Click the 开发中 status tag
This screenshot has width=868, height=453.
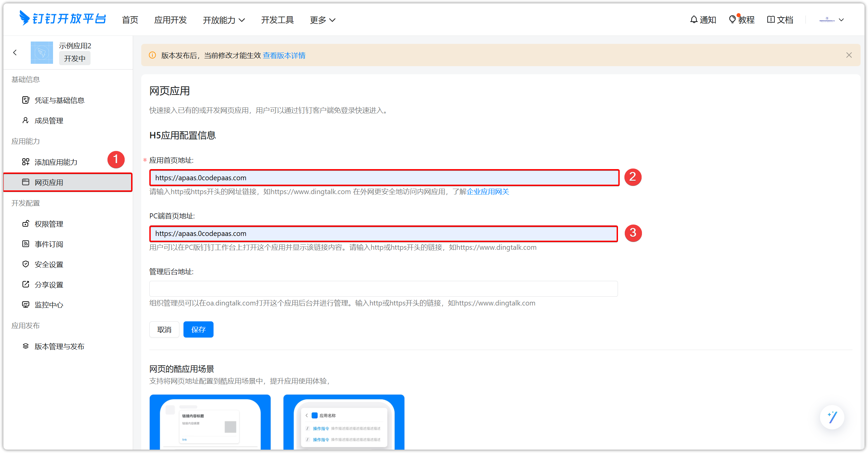tap(75, 58)
